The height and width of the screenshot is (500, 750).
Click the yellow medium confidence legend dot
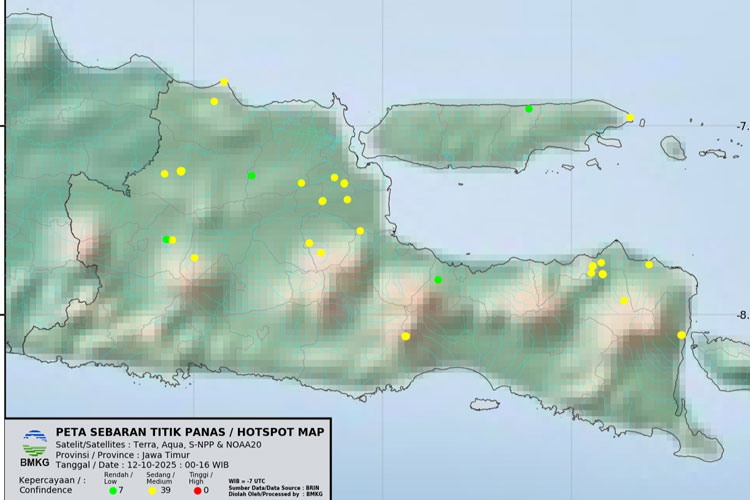click(153, 490)
